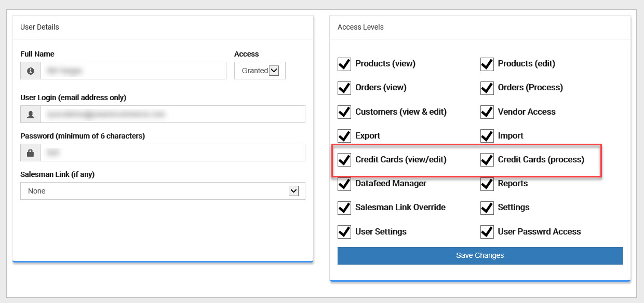Click the info icon beside Full Name
The image size is (644, 303).
31,71
